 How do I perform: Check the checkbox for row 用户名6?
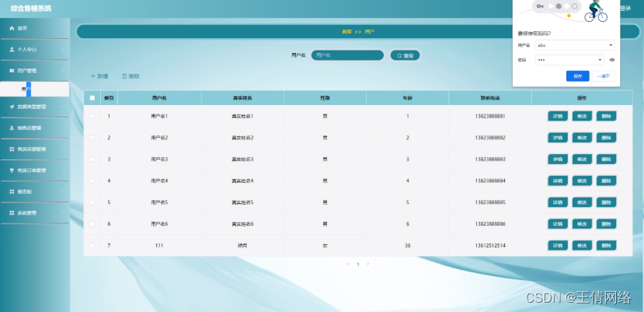[92, 224]
